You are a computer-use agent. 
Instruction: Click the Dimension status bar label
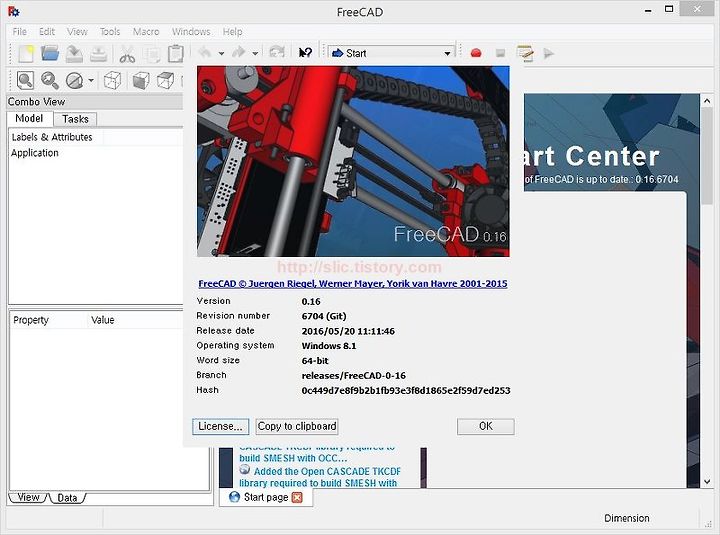(x=627, y=518)
